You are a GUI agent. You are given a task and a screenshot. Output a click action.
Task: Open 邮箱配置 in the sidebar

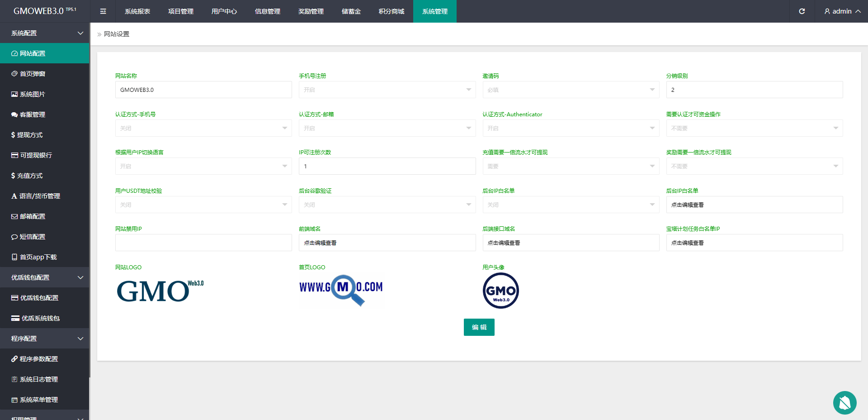pos(33,216)
